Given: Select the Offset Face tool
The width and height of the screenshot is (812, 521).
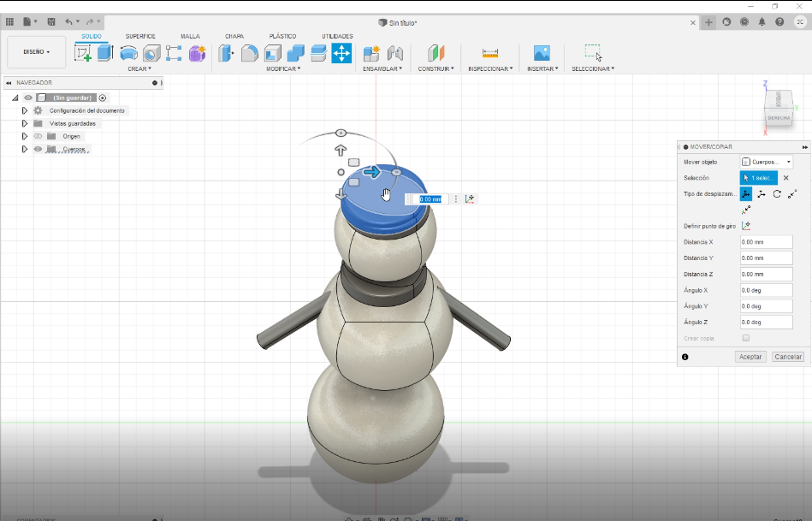Looking at the screenshot, I should click(318, 53).
